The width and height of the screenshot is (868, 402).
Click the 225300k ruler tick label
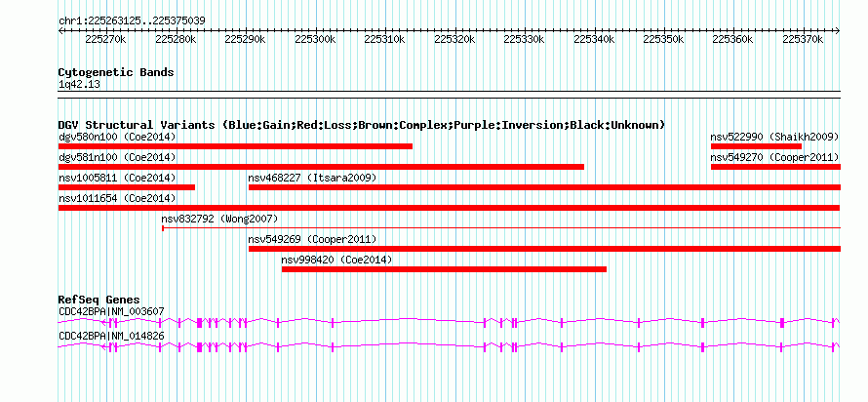(x=315, y=40)
